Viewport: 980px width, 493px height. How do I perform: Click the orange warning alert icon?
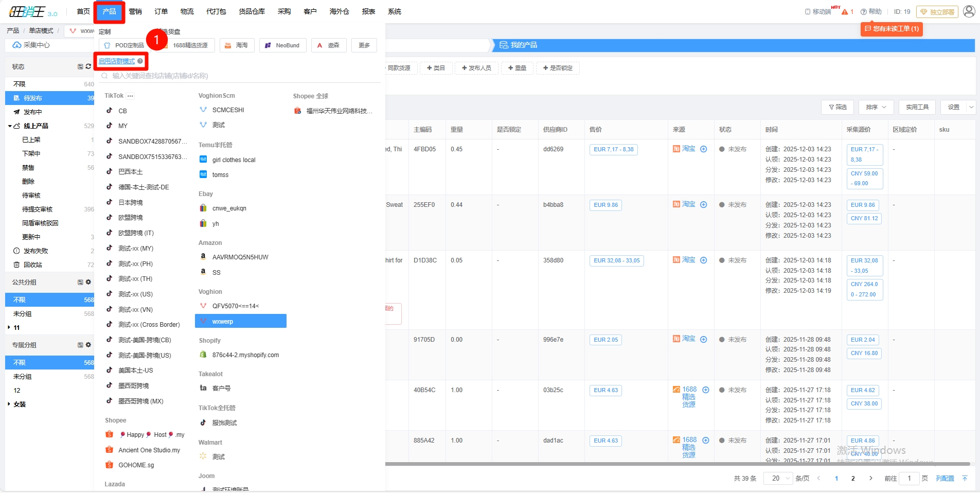(x=845, y=12)
